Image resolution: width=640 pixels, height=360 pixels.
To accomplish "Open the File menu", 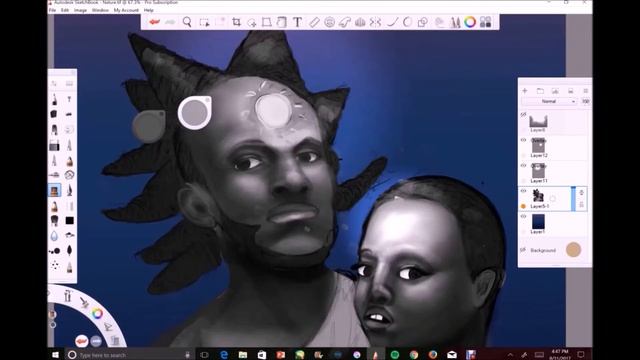I will point(53,10).
